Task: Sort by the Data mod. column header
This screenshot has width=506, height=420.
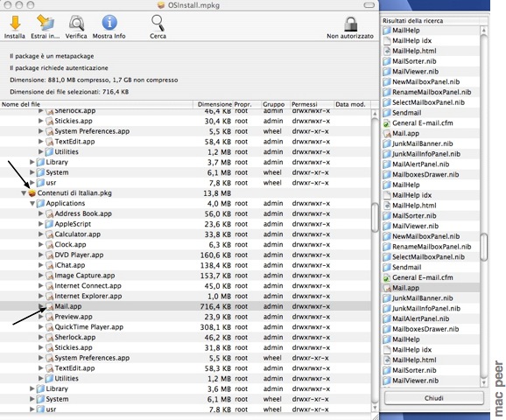Action: (352, 104)
